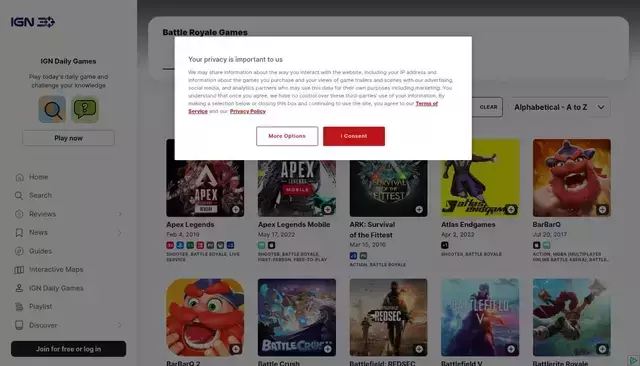640x366 pixels.
Task: Add Apex Legends to playlist plus icon
Action: [x=236, y=210]
